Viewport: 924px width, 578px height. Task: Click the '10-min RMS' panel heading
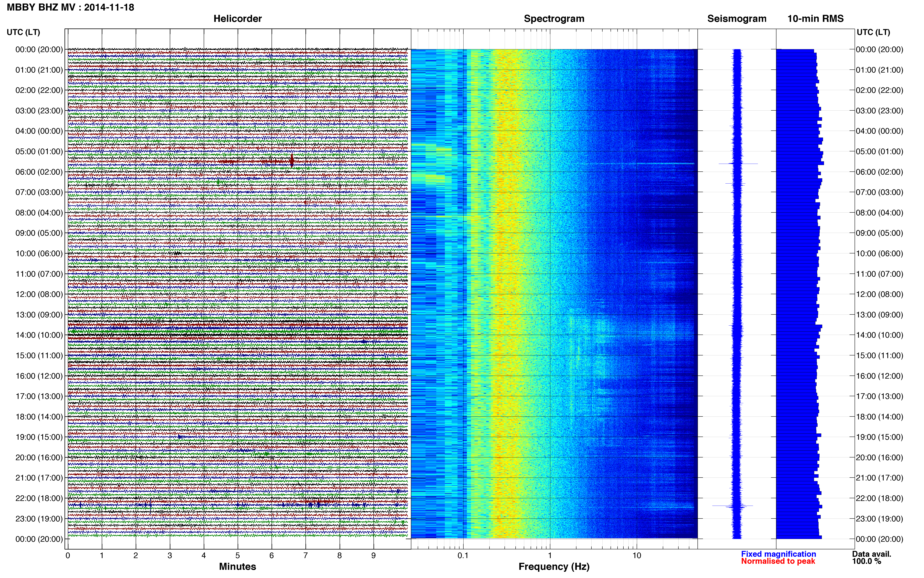click(816, 19)
